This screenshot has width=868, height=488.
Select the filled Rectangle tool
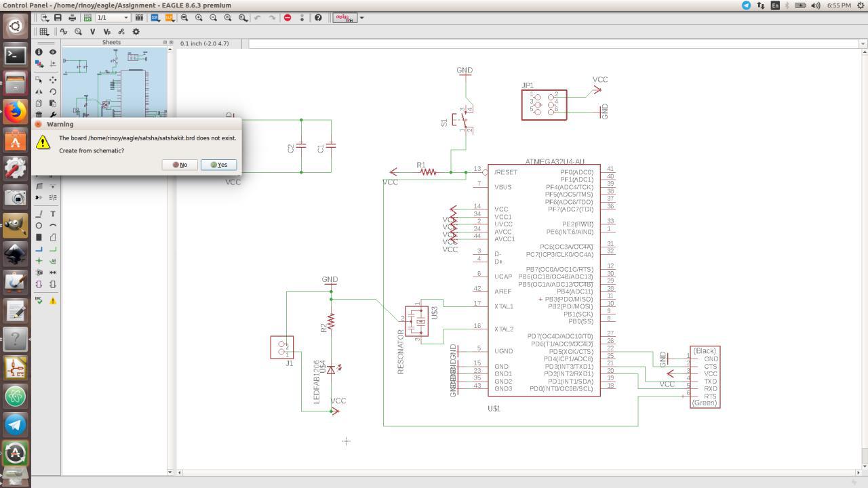coord(39,237)
